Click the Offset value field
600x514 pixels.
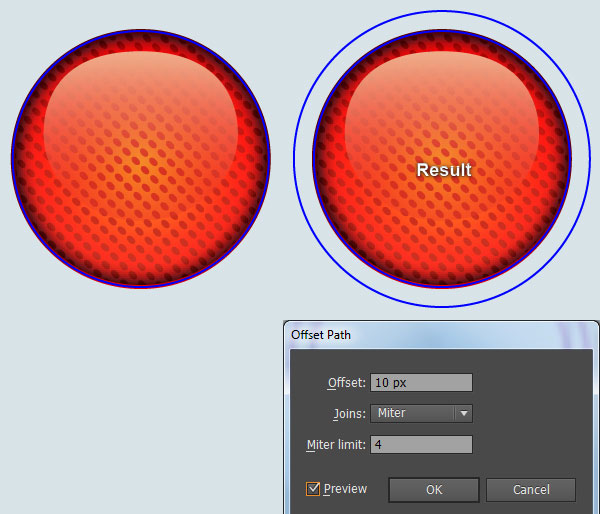(x=421, y=383)
